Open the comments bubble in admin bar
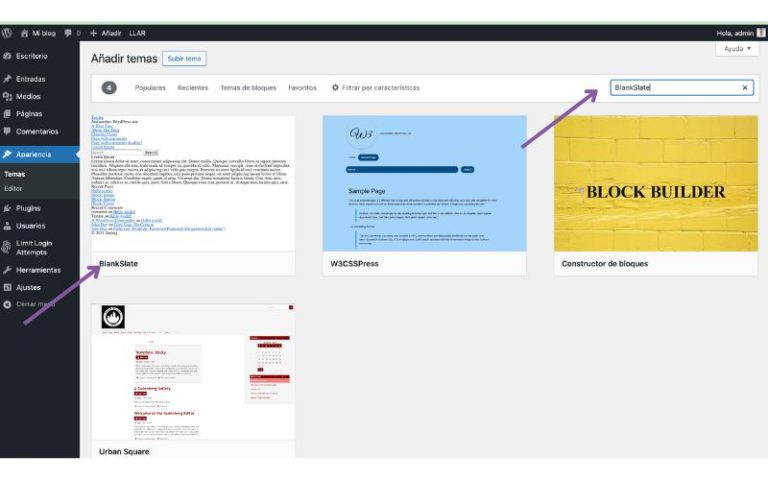This screenshot has height=480, width=768. [68, 33]
